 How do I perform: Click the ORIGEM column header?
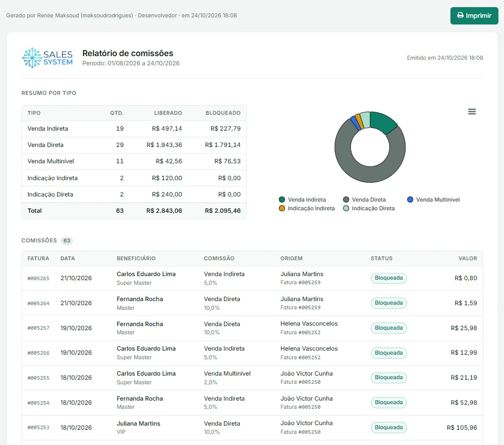tap(291, 259)
